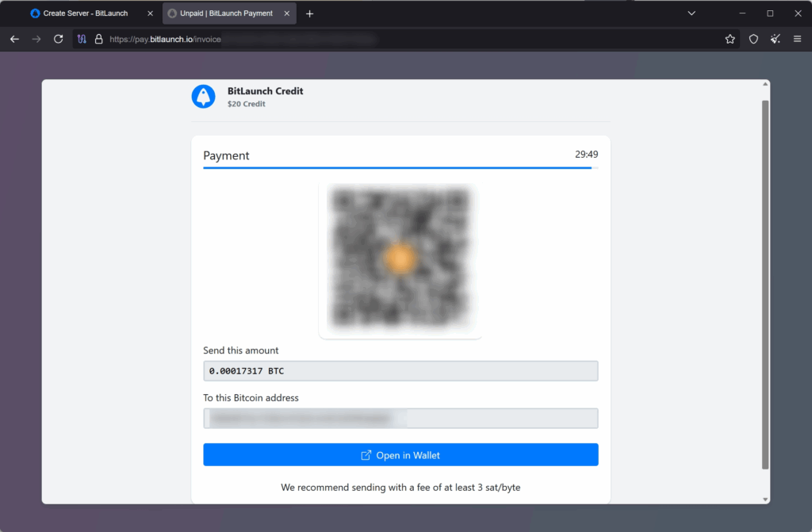Viewport: 812px width, 532px height.
Task: Click the $20 Credit label
Action: (247, 104)
